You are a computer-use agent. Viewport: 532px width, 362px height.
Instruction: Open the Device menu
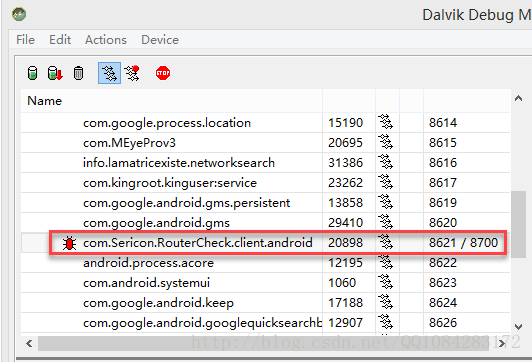coord(160,40)
